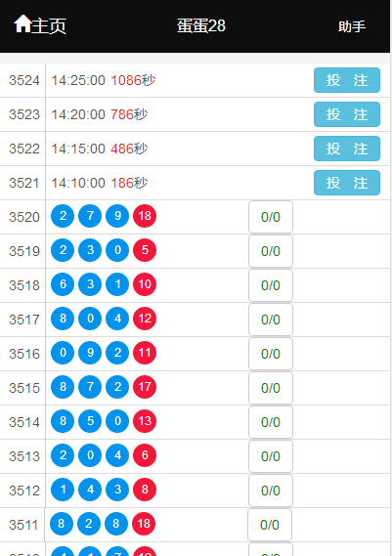Place a bet on round 3521
392x556 pixels.
(347, 183)
